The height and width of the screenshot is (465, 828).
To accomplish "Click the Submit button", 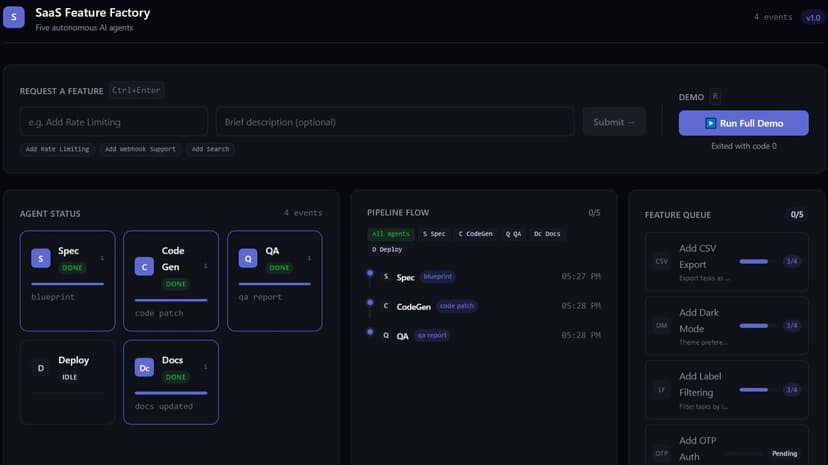I will [x=614, y=122].
